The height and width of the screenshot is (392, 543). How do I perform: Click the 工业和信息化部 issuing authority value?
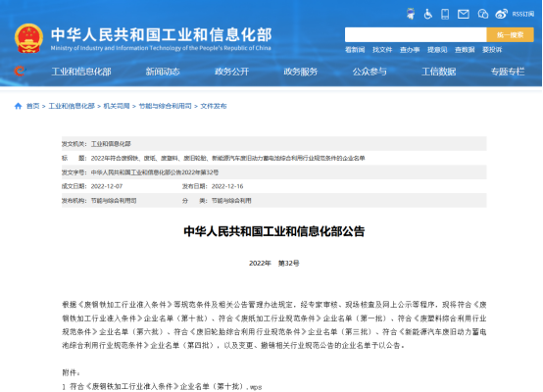pyautogui.click(x=111, y=144)
